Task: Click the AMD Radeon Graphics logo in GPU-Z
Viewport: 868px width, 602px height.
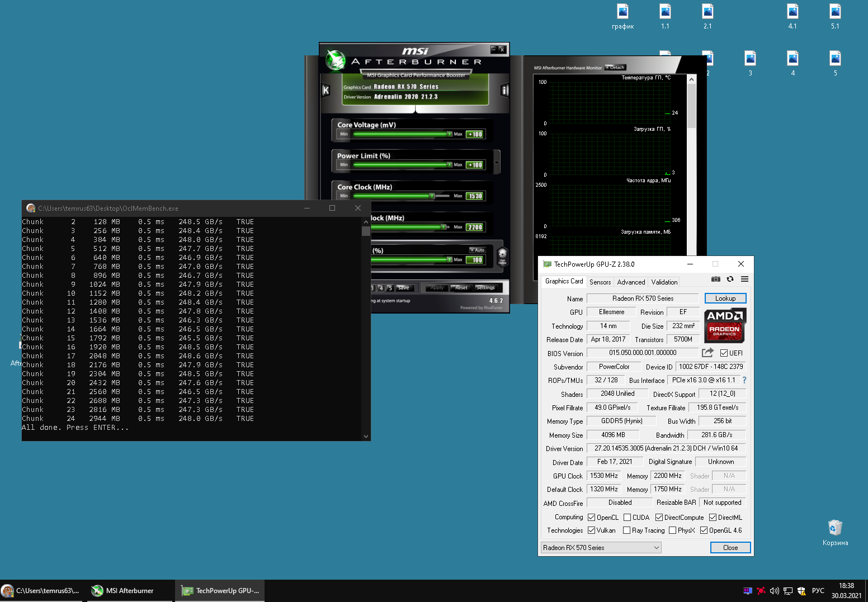Action: pos(725,325)
